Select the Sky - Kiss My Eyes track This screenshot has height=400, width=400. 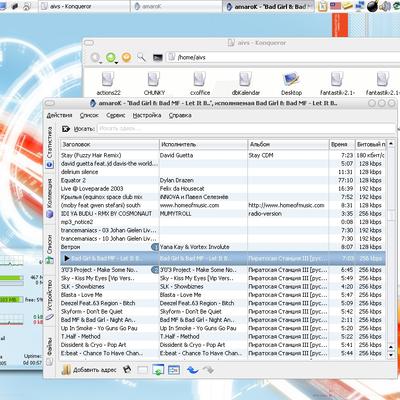(x=223, y=278)
